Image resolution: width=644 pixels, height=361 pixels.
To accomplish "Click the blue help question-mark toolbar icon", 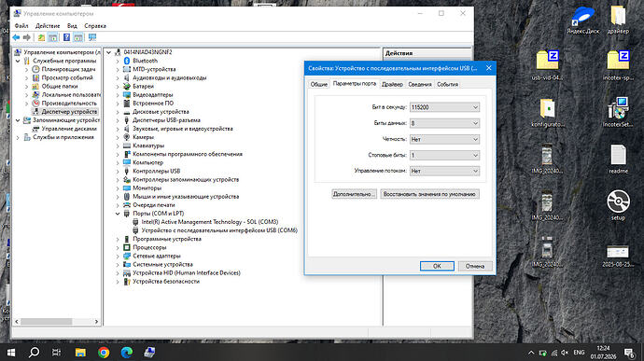I will [x=66, y=37].
